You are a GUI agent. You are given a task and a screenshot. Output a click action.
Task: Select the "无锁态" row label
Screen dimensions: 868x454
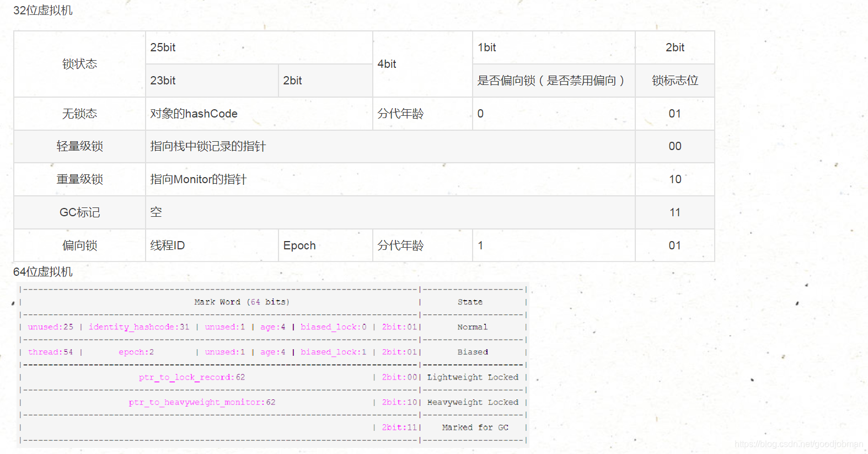tap(79, 114)
